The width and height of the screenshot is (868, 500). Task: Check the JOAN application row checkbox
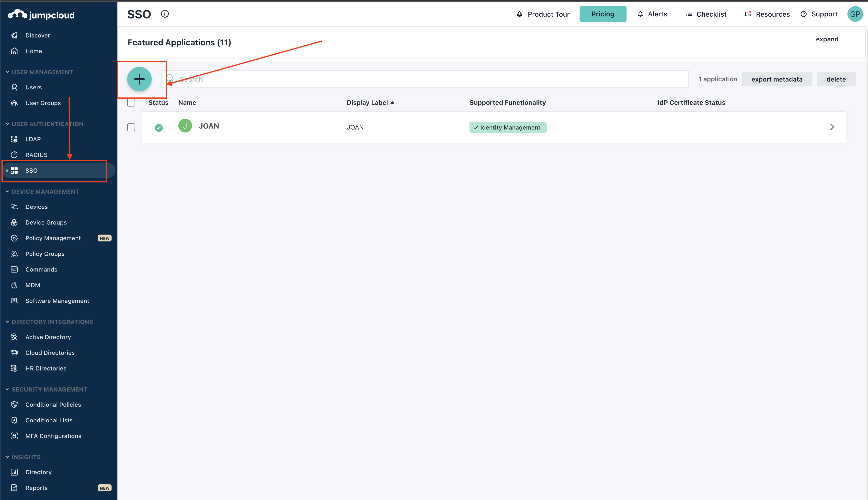click(x=131, y=127)
